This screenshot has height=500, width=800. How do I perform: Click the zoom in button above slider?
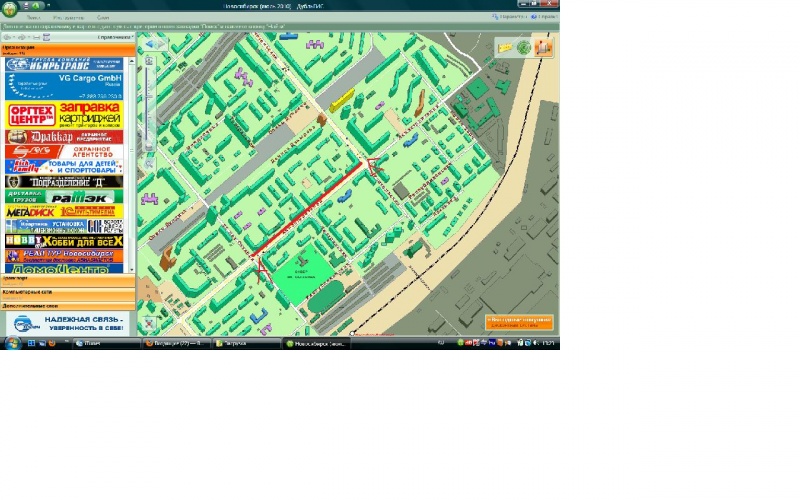coord(149,60)
